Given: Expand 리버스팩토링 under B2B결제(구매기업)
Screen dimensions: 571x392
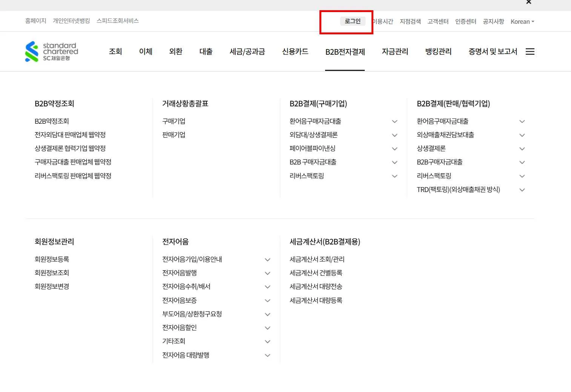Looking at the screenshot, I should click(394, 176).
